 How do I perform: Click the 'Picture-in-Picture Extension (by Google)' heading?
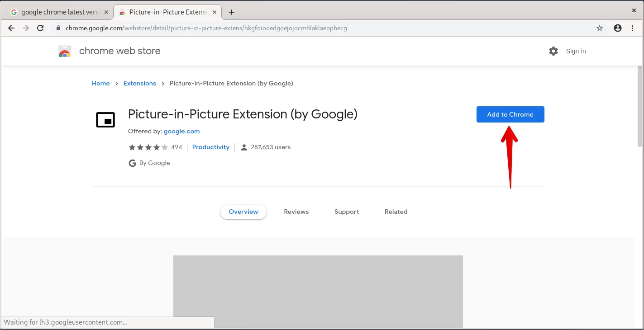243,114
